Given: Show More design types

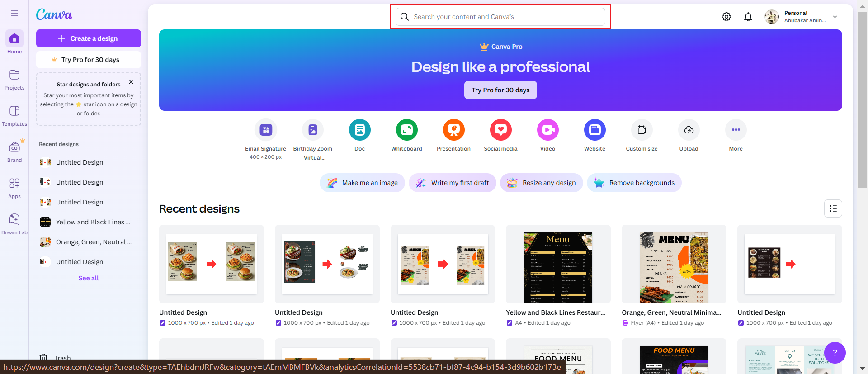Looking at the screenshot, I should (x=736, y=130).
